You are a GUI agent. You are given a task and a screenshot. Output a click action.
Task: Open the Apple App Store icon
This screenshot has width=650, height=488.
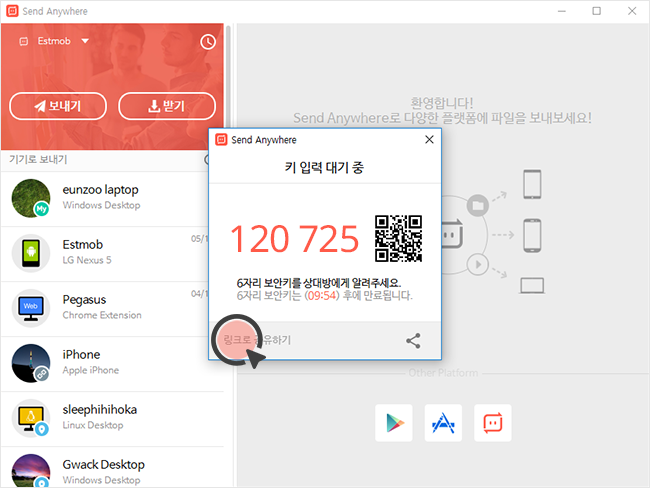click(x=443, y=423)
